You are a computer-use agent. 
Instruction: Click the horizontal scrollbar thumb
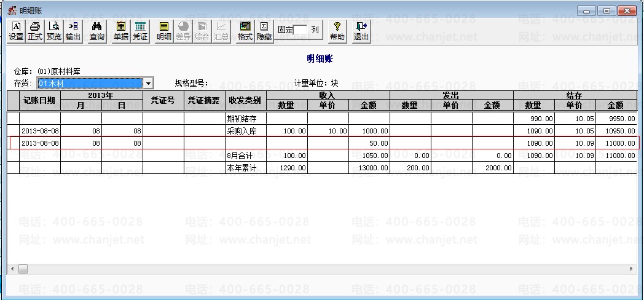(x=23, y=269)
